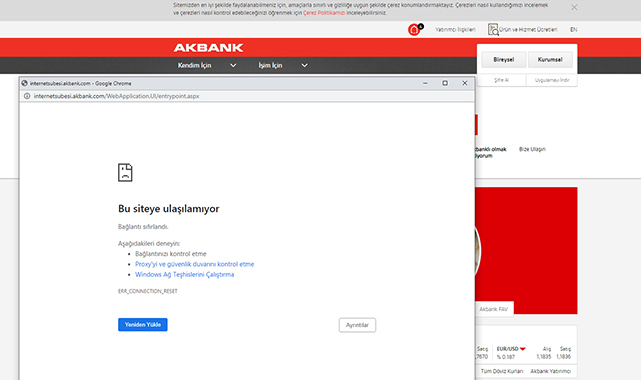Screen dimensions: 641x380
Task: Open Windows Ağ Teşhislerini Çalıştırma link
Action: (185, 275)
